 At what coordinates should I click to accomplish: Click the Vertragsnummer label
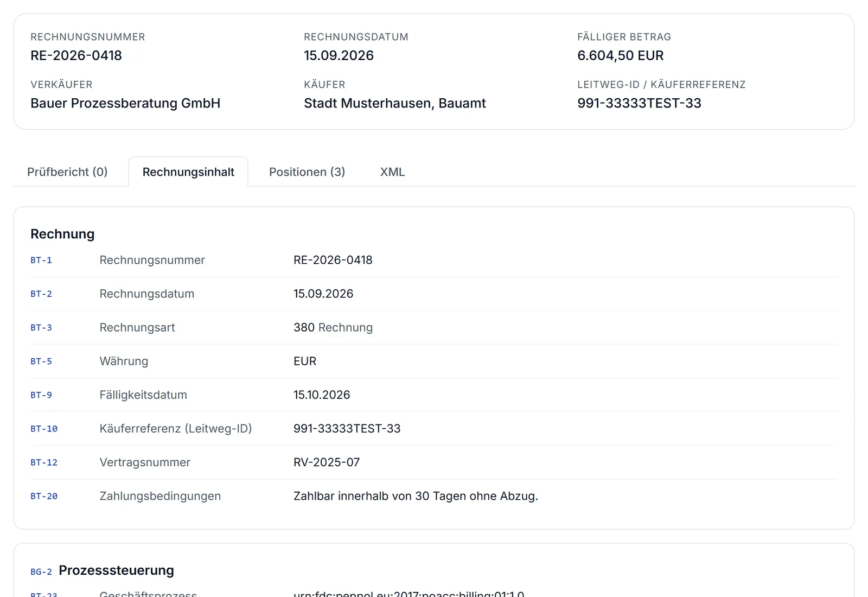(145, 462)
